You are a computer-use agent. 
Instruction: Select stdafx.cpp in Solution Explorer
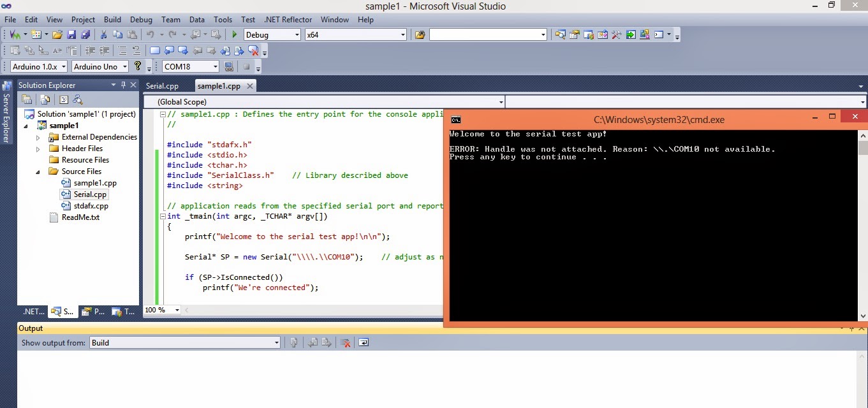[91, 206]
